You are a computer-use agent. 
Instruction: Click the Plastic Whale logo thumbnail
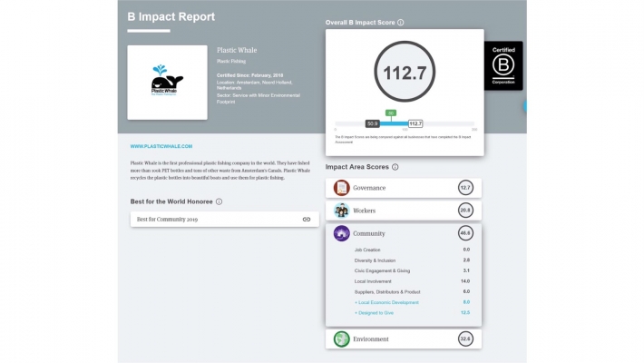167,82
